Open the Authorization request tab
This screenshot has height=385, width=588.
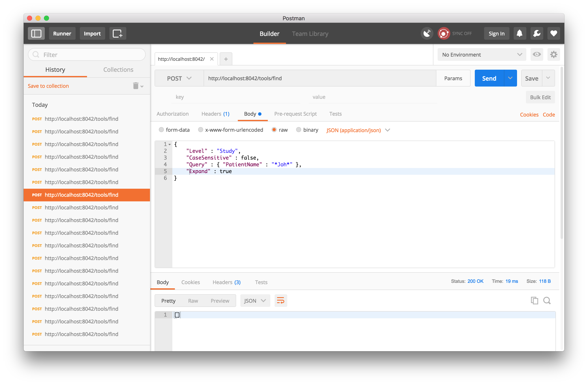172,114
